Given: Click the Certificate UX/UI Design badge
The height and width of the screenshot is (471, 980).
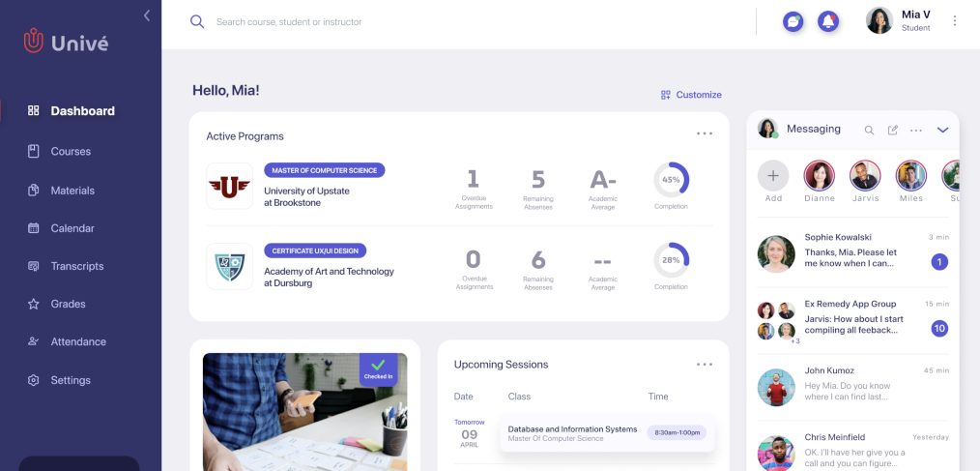Looking at the screenshot, I should [315, 250].
